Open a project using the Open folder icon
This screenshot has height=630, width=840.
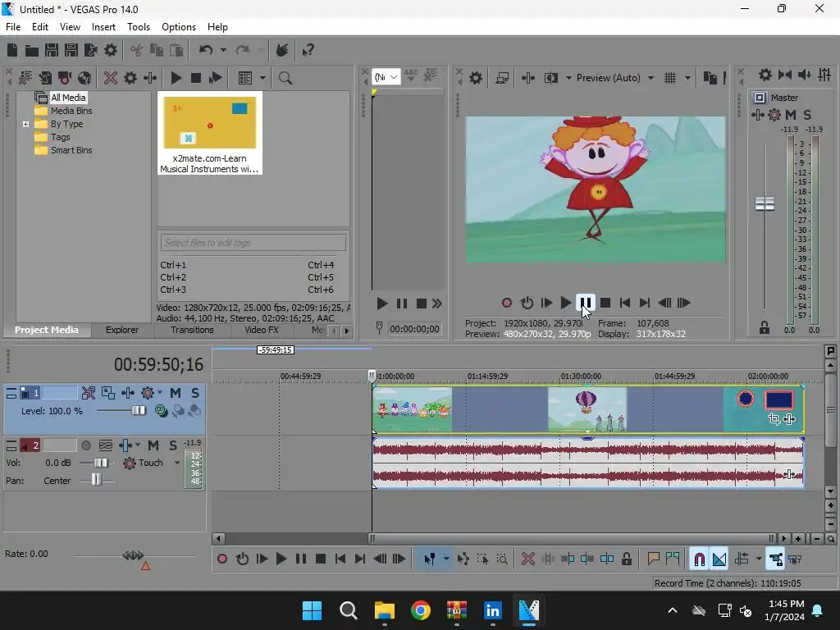pyautogui.click(x=32, y=50)
